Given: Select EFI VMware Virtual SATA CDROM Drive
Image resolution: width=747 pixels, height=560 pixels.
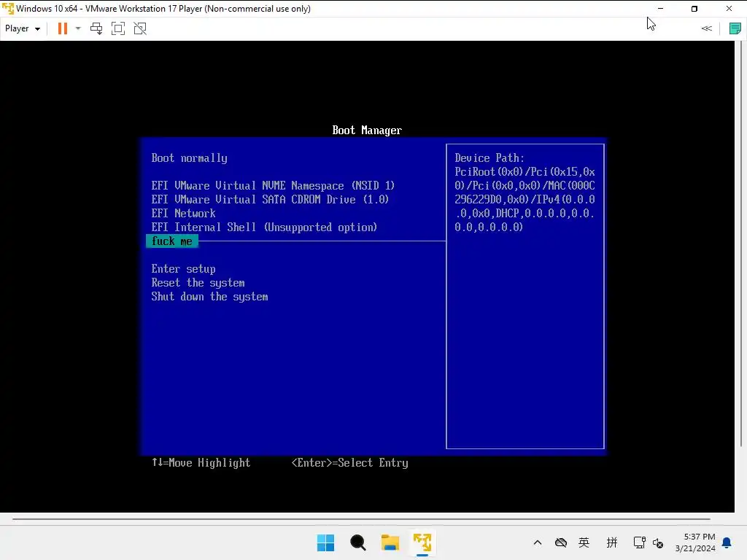Looking at the screenshot, I should (270, 200).
